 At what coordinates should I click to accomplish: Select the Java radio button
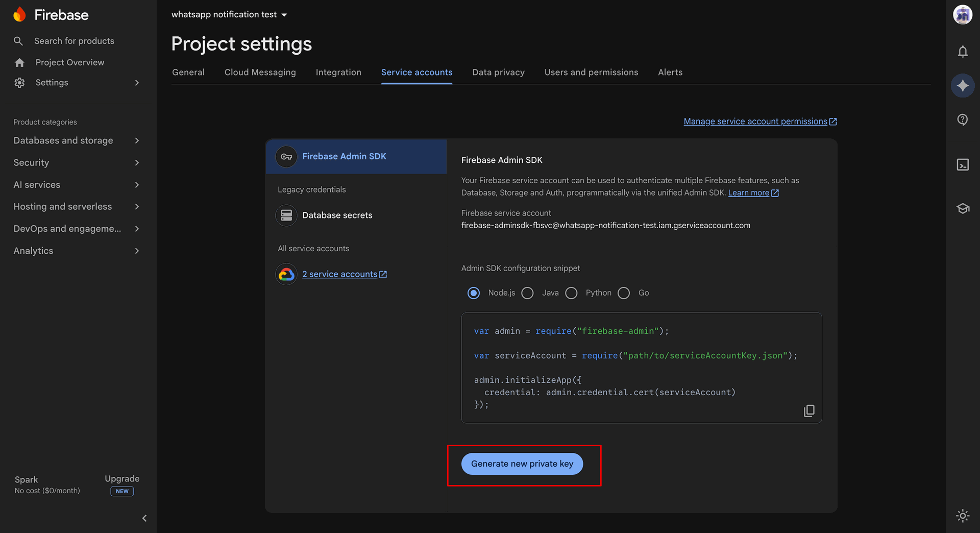coord(528,293)
